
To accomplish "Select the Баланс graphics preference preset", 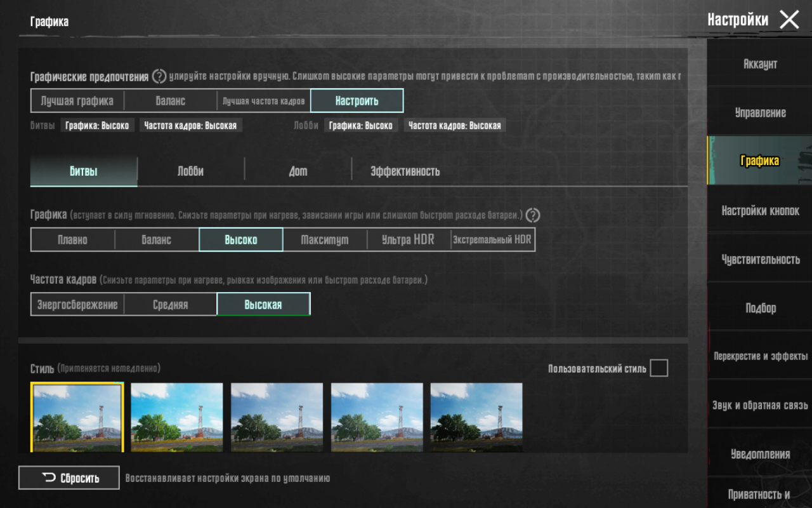I will (x=170, y=101).
